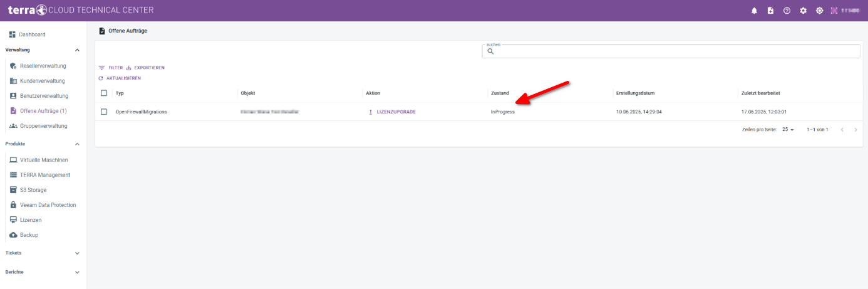Image resolution: width=868 pixels, height=289 pixels.
Task: Open Veeam Data Protection lock icon
Action: (x=13, y=205)
